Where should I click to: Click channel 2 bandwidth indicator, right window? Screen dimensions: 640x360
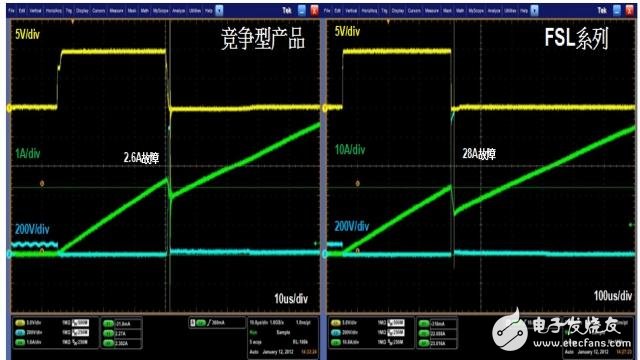396,333
